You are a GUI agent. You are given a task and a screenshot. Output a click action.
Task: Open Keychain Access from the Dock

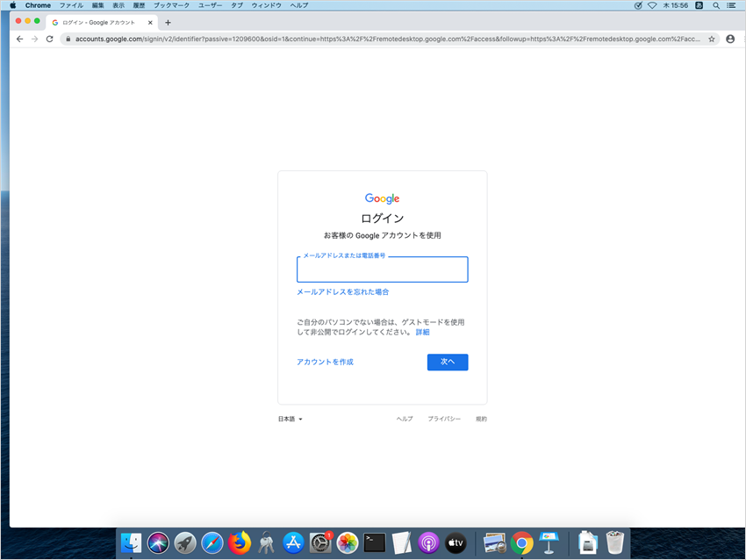pos(267,542)
